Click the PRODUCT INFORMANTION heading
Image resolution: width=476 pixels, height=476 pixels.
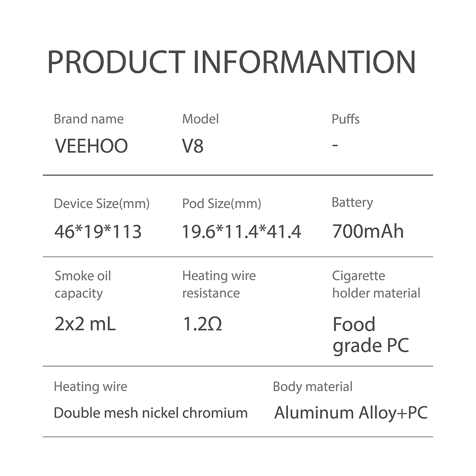click(x=231, y=62)
